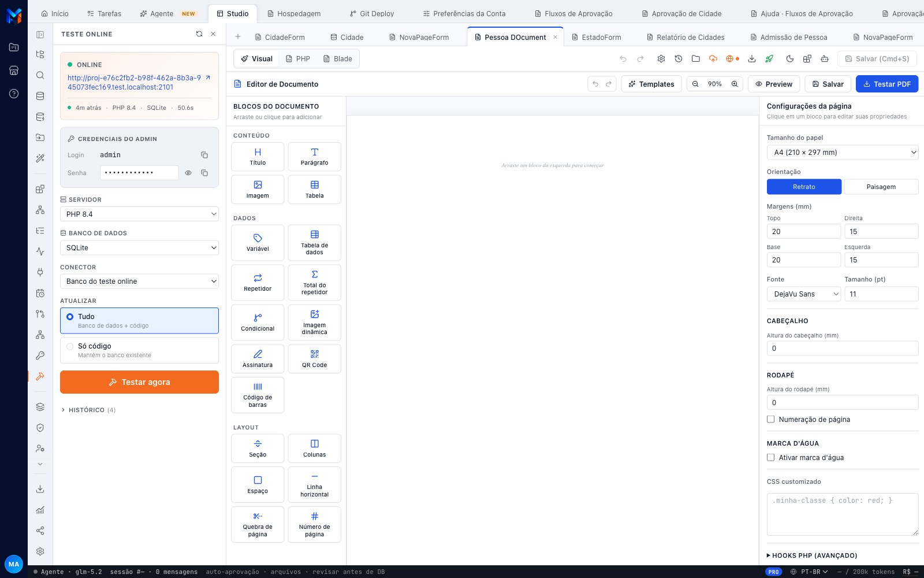This screenshot has width=924, height=578.
Task: Open the Fonte DejaVu Sans dropdown
Action: (x=804, y=294)
